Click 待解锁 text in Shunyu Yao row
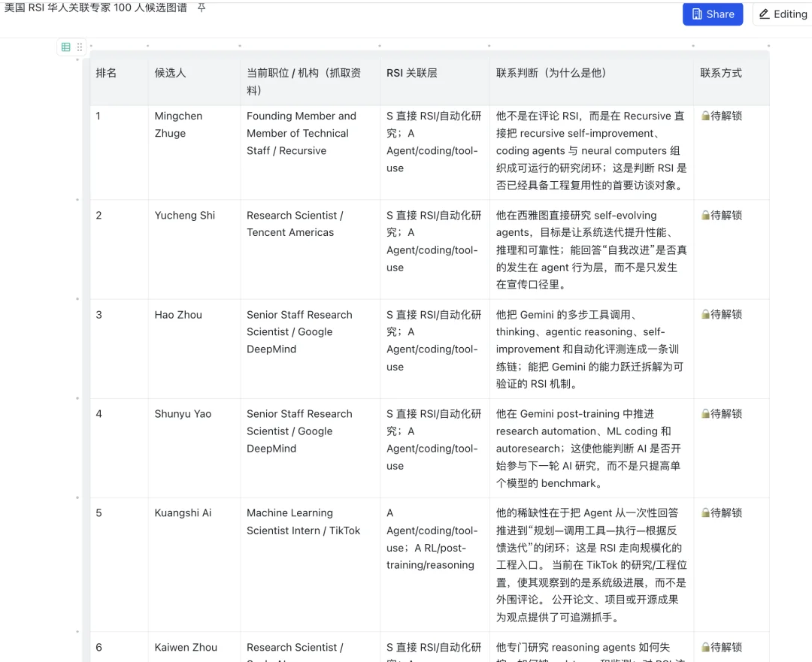The height and width of the screenshot is (662, 812). click(726, 413)
